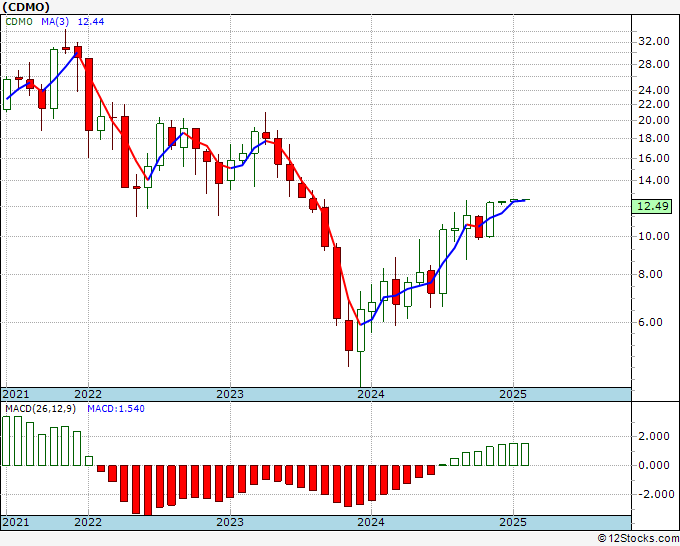Image resolution: width=680 pixels, height=546 pixels.
Task: Click 2024 on the price chart timeline
Action: (x=371, y=394)
